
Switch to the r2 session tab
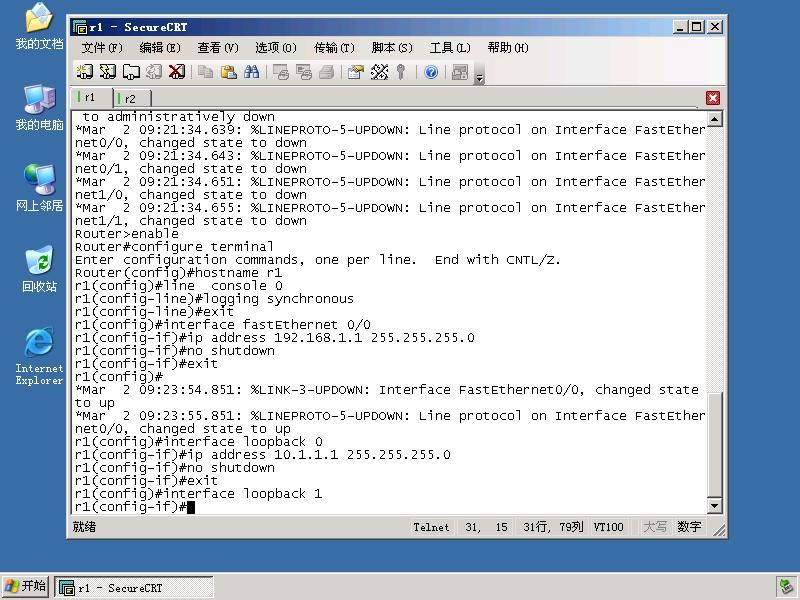click(x=132, y=98)
